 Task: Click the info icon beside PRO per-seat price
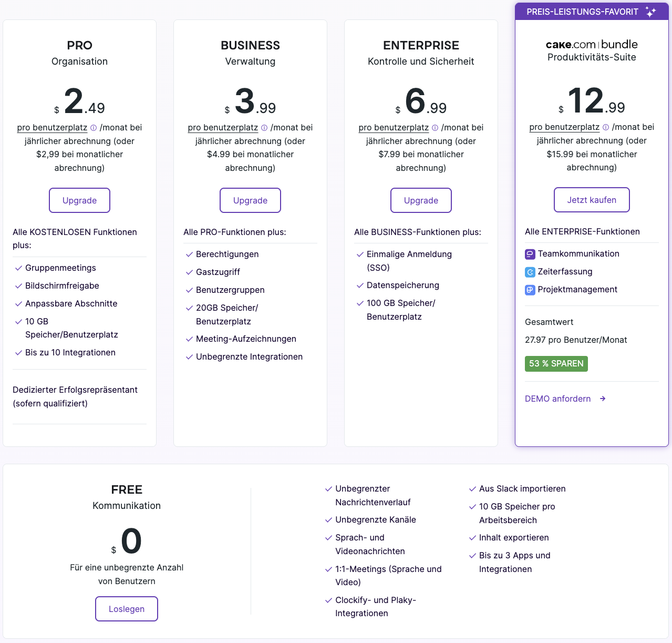[x=94, y=127]
